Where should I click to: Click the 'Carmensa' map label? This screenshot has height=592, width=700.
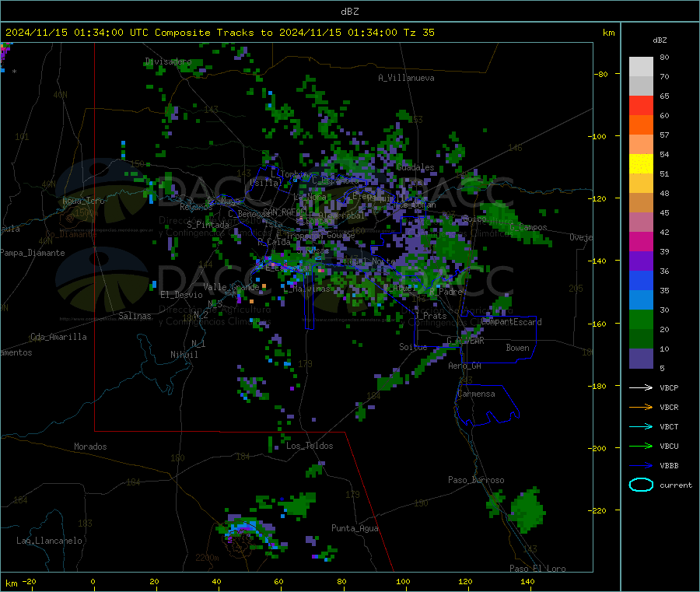pyautogui.click(x=476, y=394)
